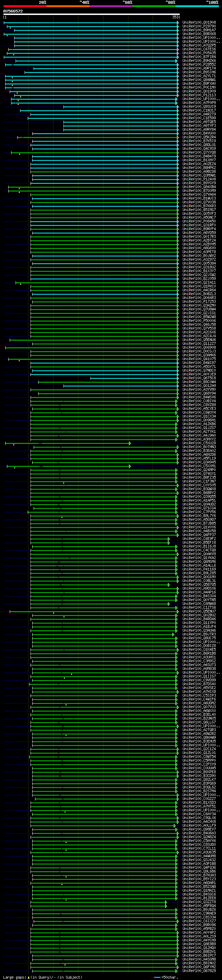Image resolution: width=222 pixels, height=980 pixels.
Task: Click the orange ~40% identity legend segment
Action: pyautogui.click(x=68, y=6)
